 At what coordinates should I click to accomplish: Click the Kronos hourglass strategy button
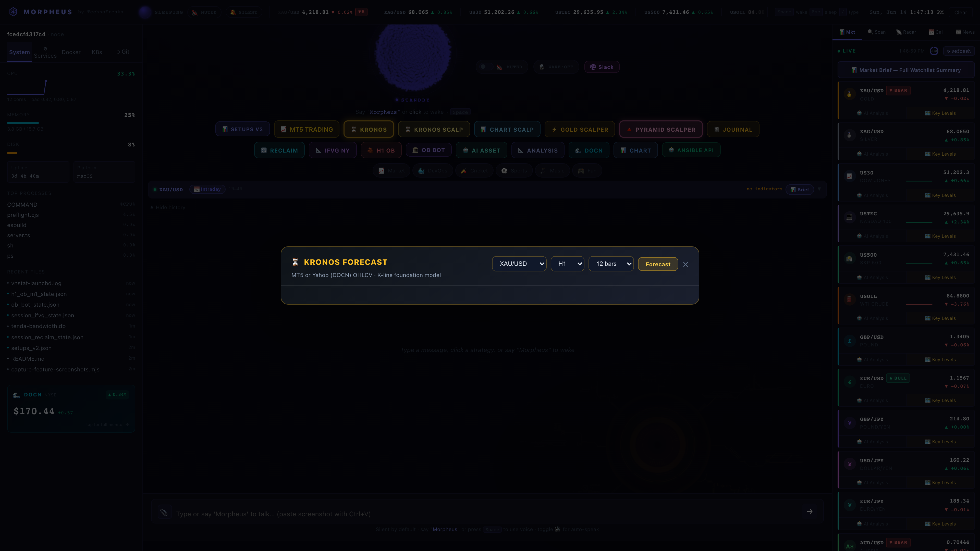(368, 129)
